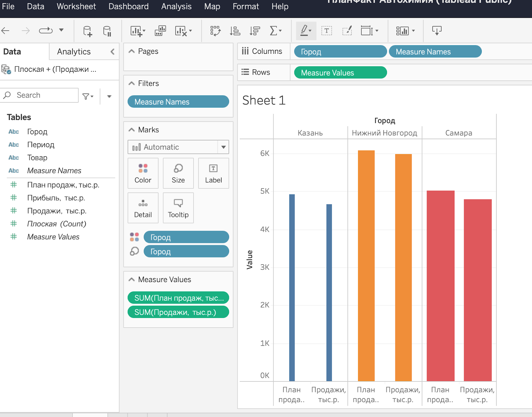Screen dimensions: 532x417
Task: Click the New Worksheet icon
Action: (137, 31)
